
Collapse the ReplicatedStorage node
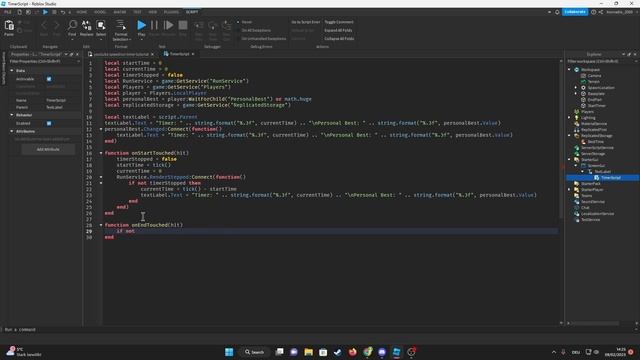click(x=569, y=136)
